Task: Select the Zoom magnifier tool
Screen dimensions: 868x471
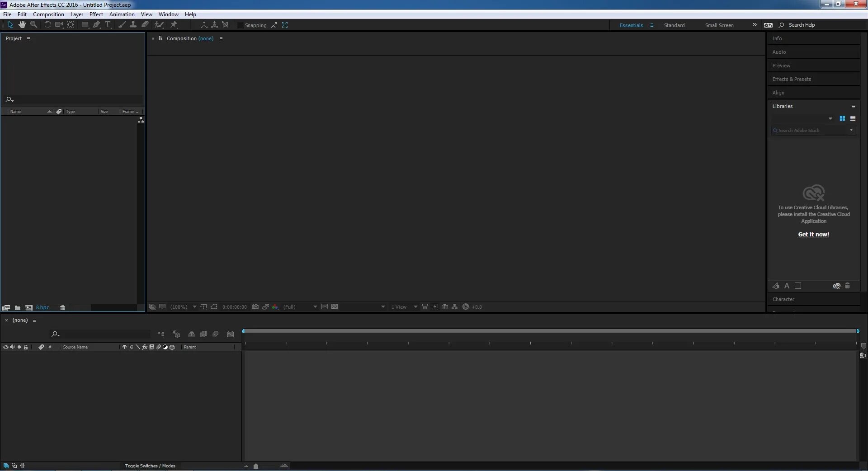Action: 33,25
